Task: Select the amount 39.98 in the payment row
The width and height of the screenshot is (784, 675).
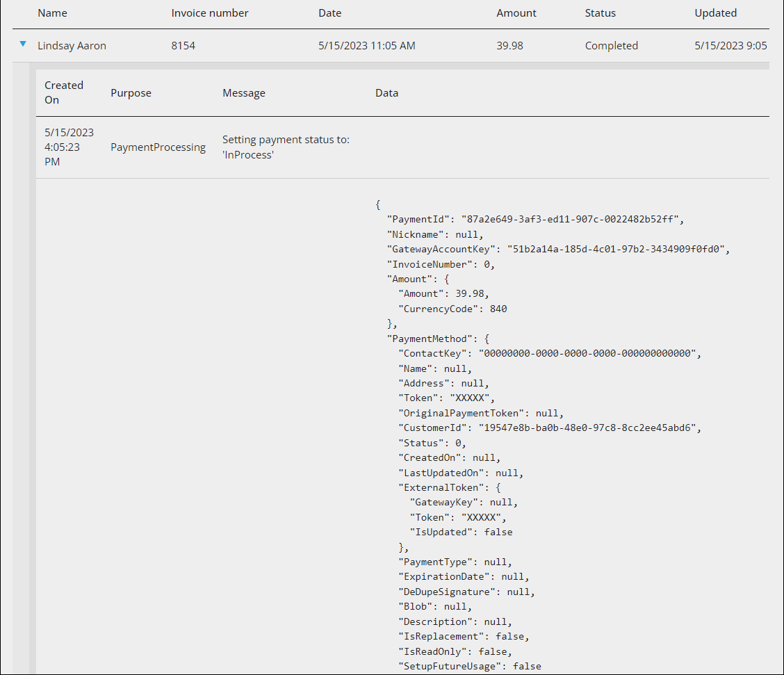Action: (x=509, y=45)
